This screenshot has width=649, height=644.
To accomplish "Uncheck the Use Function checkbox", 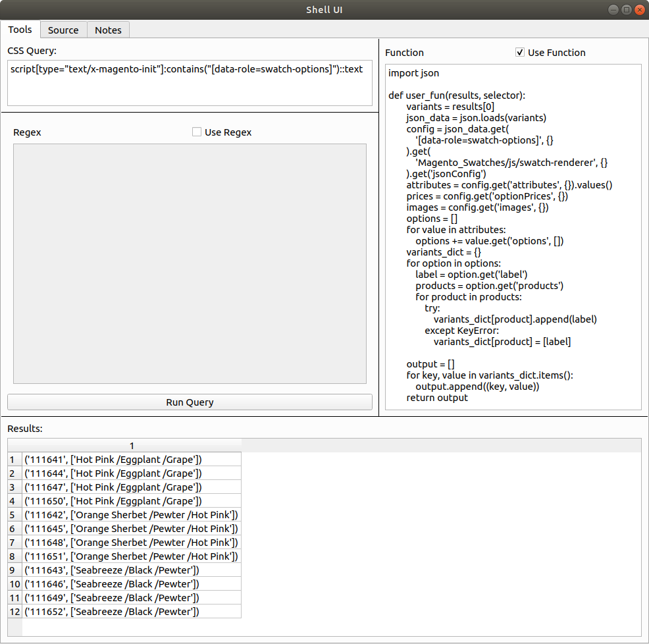I will [520, 52].
